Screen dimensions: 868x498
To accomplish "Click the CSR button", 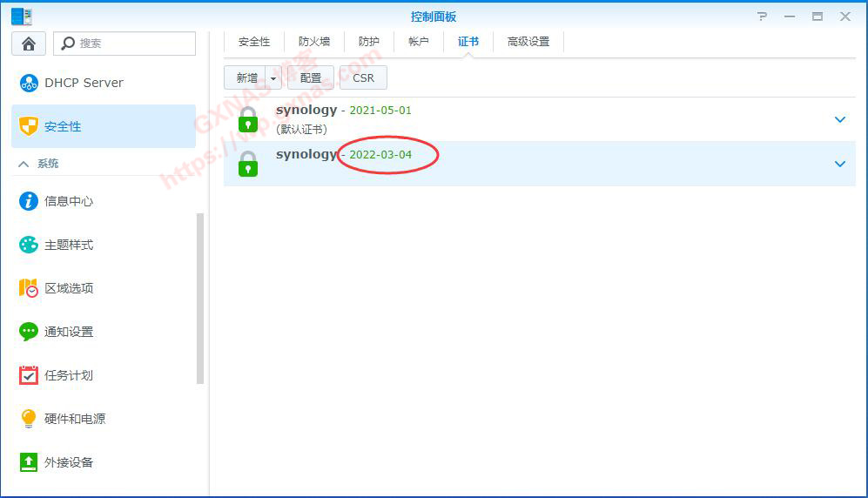I will (363, 78).
